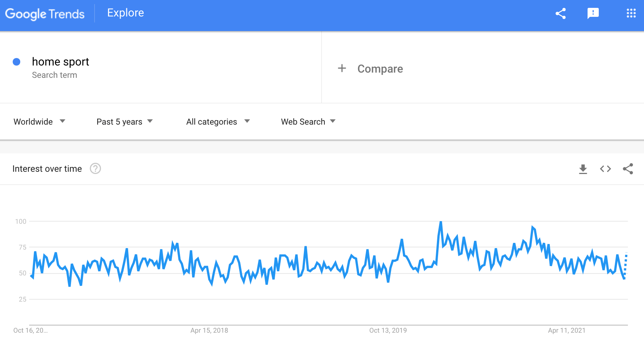Open the Google apps grid
The image size is (644, 354).
tap(631, 13)
